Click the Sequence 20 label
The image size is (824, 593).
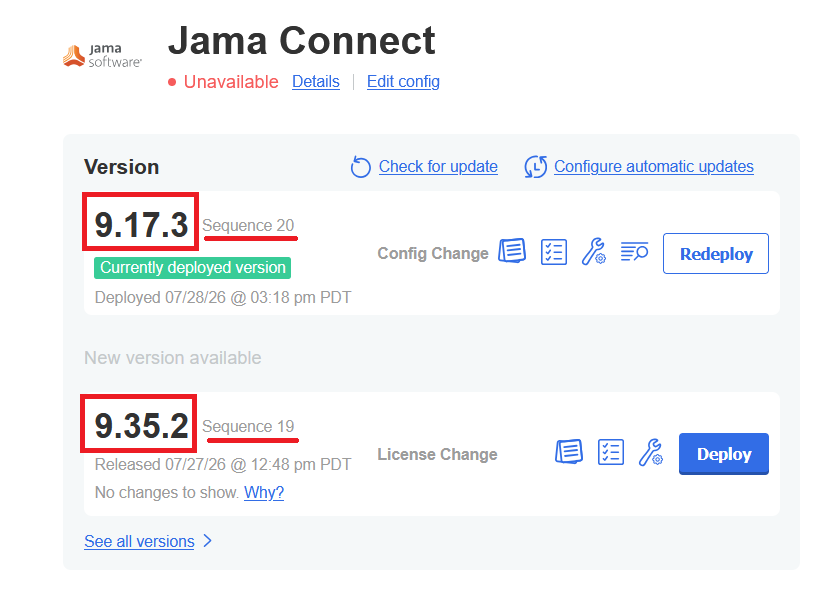coord(248,226)
